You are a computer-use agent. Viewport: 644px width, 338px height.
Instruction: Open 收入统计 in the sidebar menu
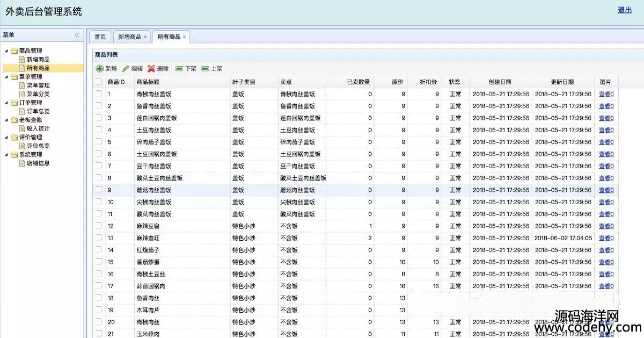(38, 128)
